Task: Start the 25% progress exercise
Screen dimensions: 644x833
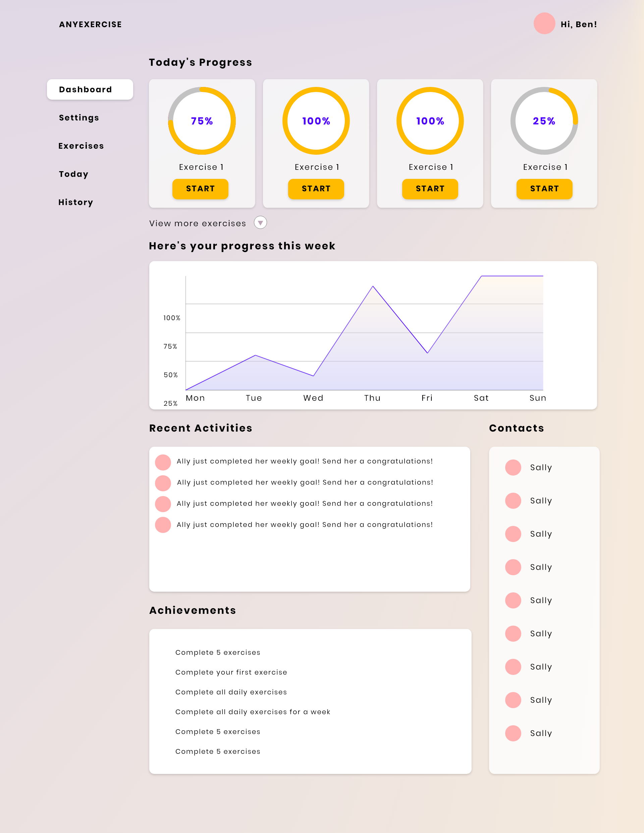Action: [544, 189]
